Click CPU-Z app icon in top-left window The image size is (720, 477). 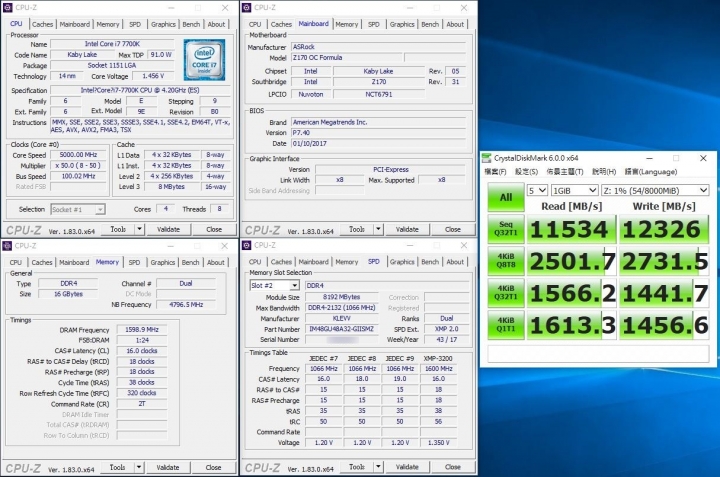point(7,8)
